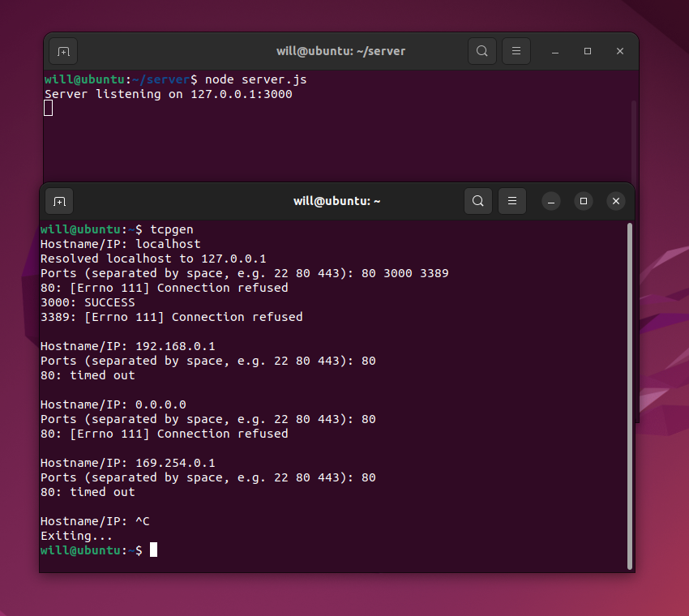Minimize the front will@ubuntu: ~ terminal
Viewport: 689px width, 616px height.
[551, 201]
